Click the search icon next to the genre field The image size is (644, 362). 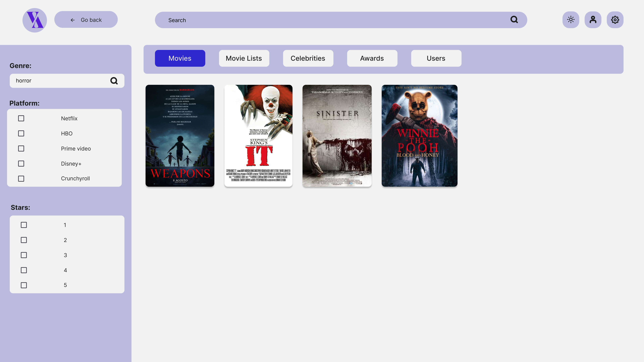(x=114, y=80)
